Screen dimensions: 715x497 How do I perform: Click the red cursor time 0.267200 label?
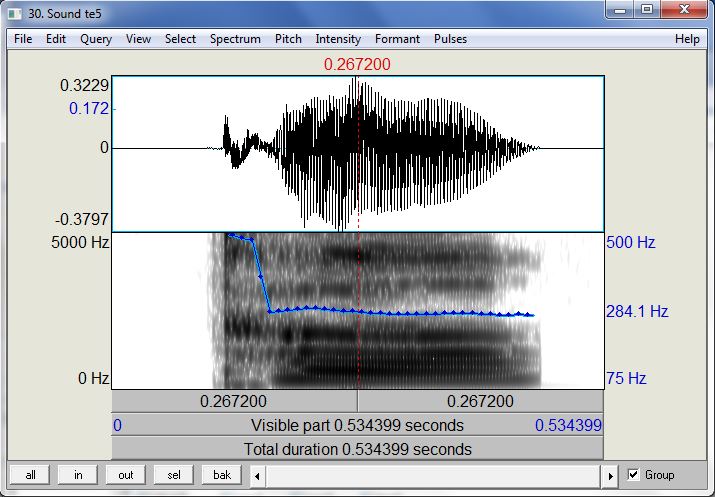coord(357,64)
